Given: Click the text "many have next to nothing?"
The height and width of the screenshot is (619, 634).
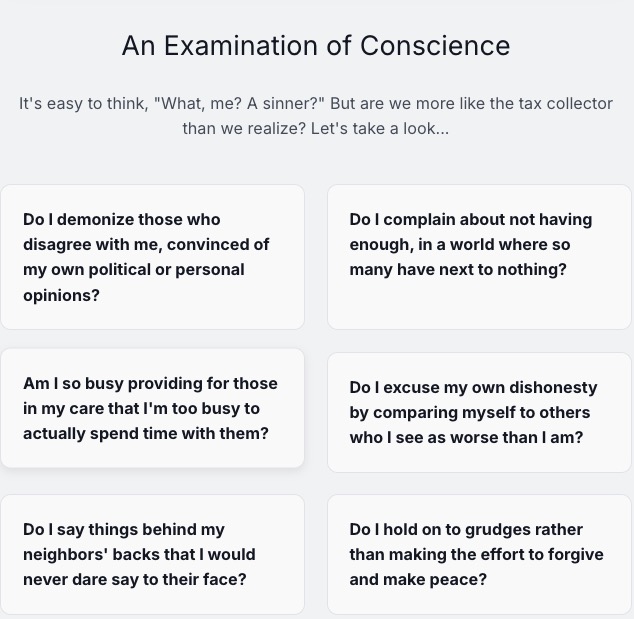Looking at the screenshot, I should click(x=458, y=269).
